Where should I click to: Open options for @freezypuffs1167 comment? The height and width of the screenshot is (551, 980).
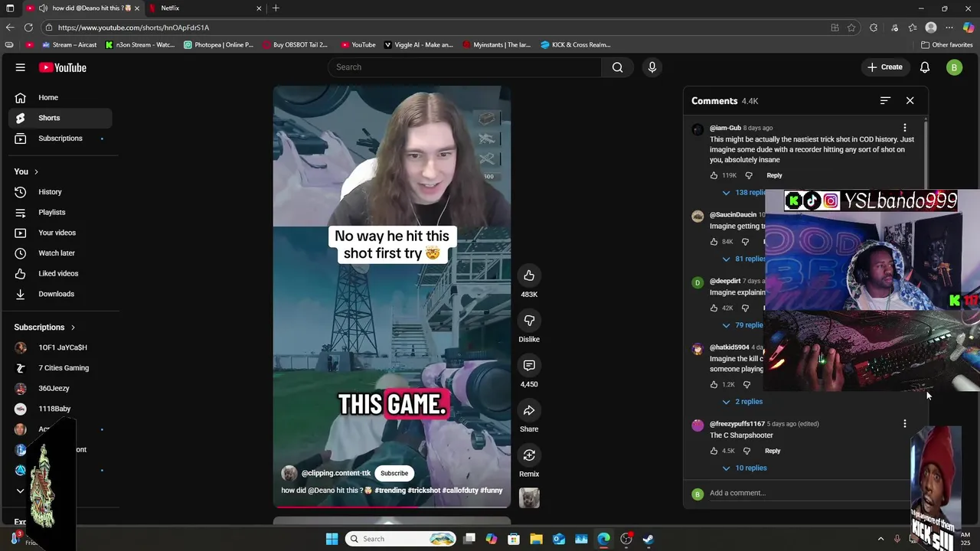click(x=905, y=423)
